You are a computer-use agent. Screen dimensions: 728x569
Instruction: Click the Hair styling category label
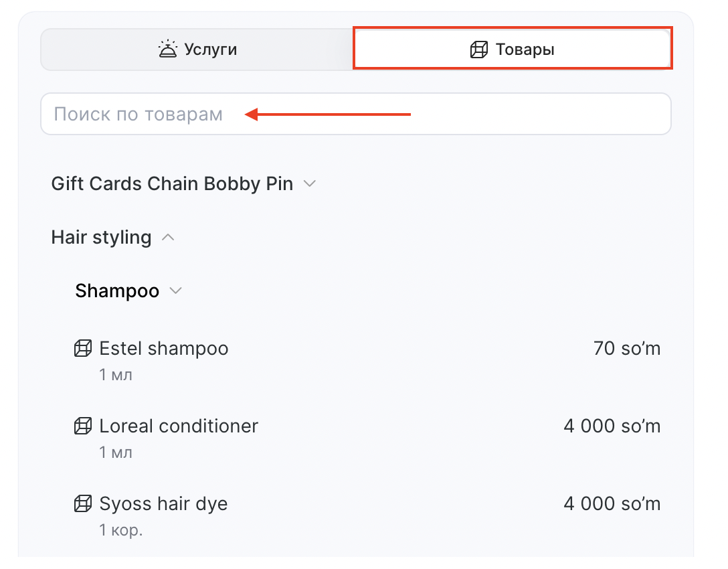click(x=101, y=238)
